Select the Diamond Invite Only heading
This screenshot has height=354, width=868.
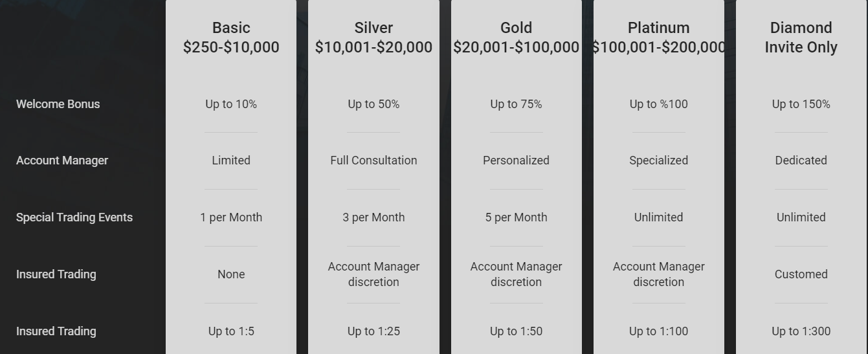click(x=801, y=38)
